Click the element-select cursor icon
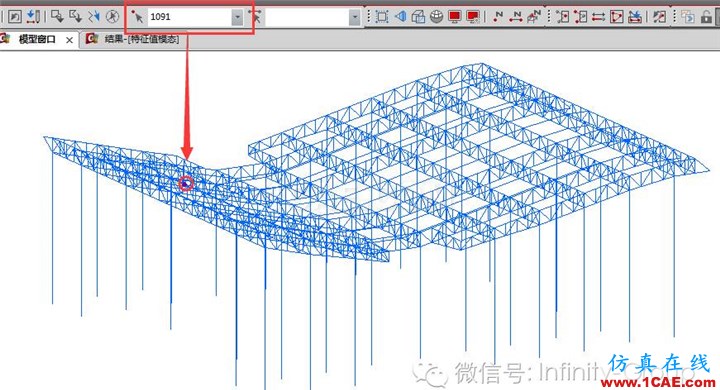Image resolution: width=720 pixels, height=390 pixels. (256, 17)
